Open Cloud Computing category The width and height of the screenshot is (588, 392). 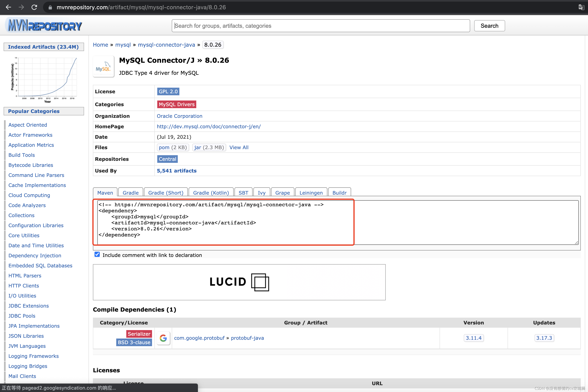pyautogui.click(x=29, y=195)
